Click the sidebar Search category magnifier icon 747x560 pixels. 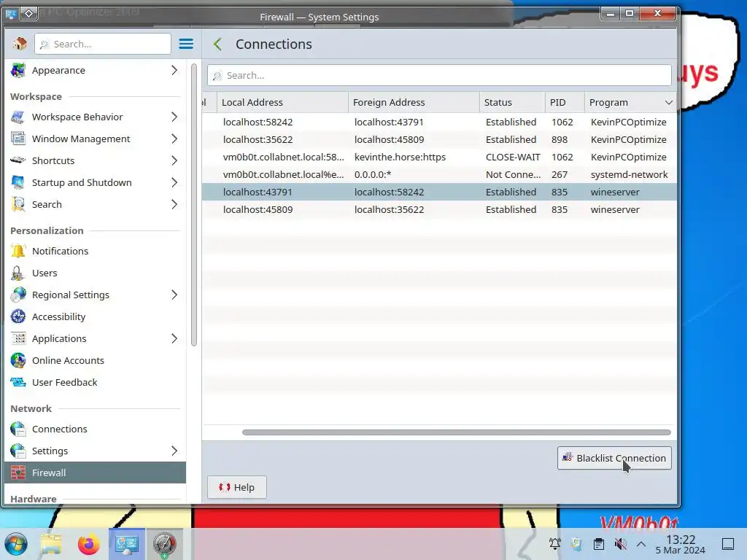click(18, 204)
